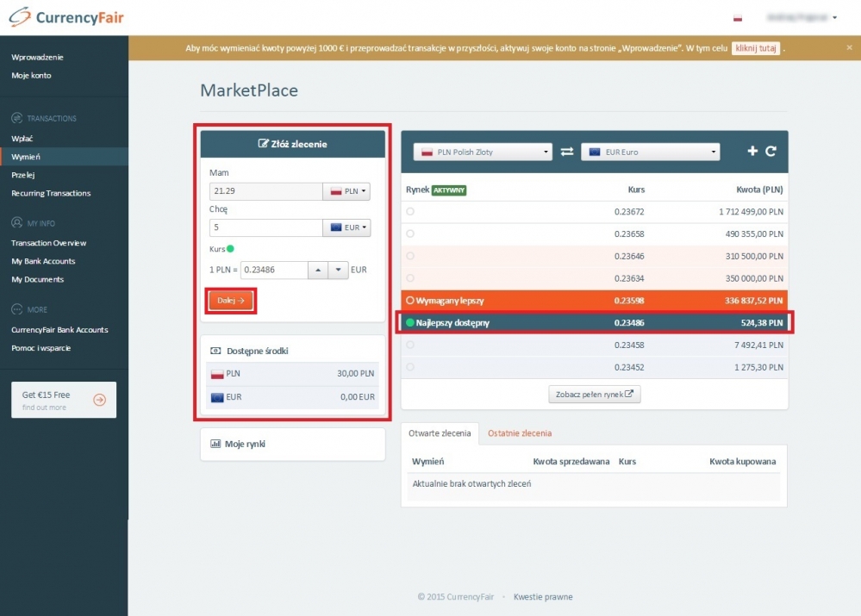861x616 pixels.
Task: Open the PLN currency dropdown under Mam
Action: pos(346,191)
